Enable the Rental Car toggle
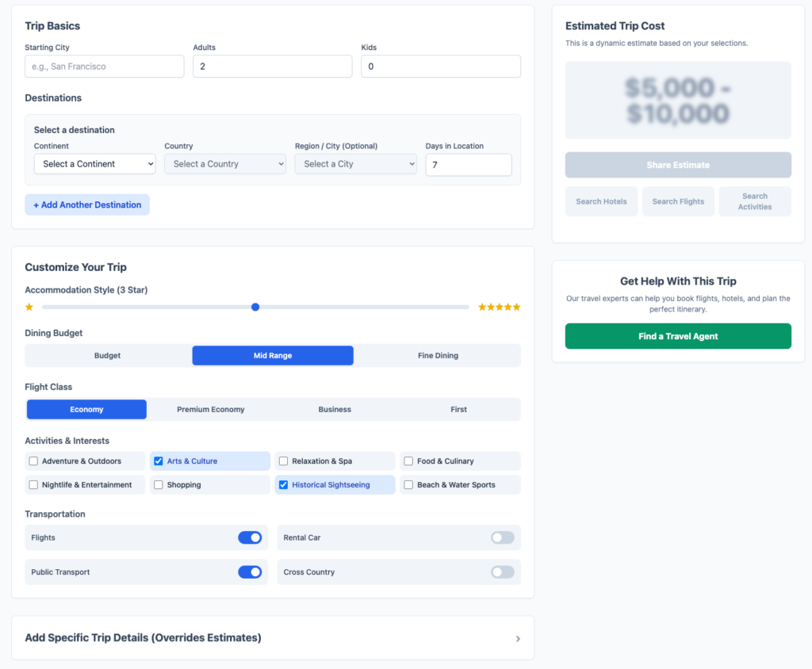Viewport: 812px width, 669px height. 502,537
